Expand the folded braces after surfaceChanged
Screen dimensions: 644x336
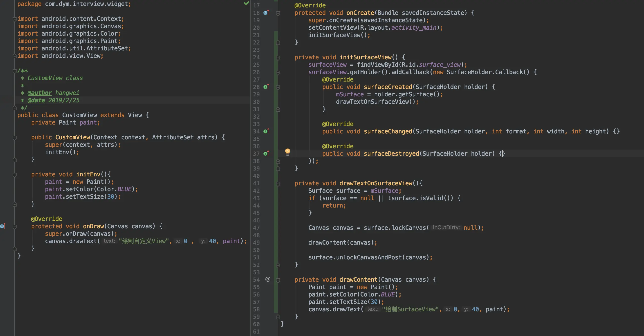point(616,131)
